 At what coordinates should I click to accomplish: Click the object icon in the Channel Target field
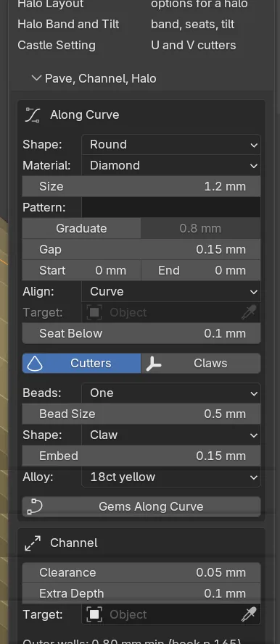(94, 614)
